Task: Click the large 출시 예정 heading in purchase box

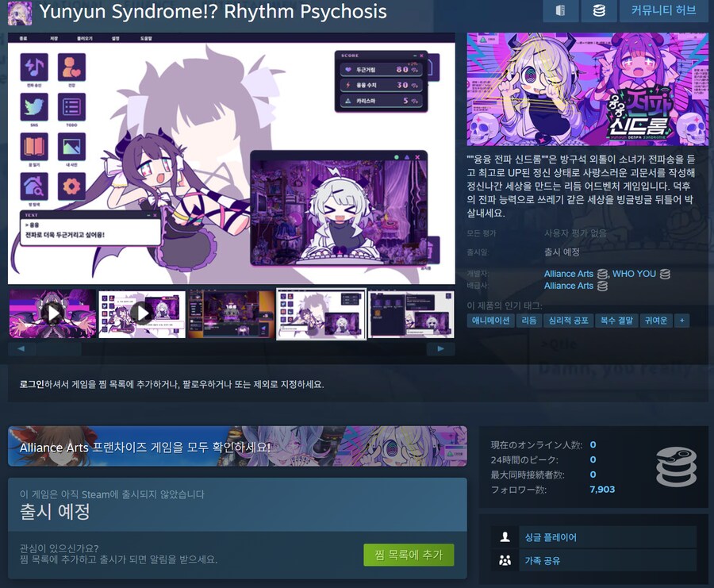Action: click(55, 512)
